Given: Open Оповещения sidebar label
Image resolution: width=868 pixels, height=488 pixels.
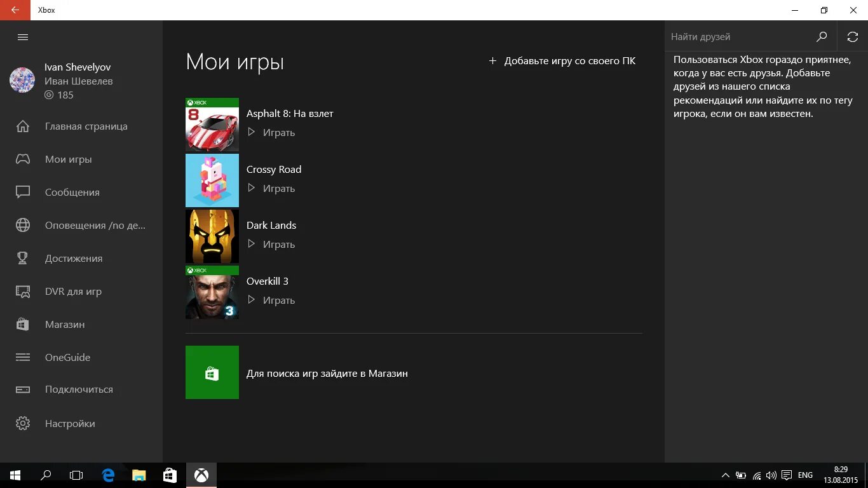Looking at the screenshot, I should pyautogui.click(x=95, y=226).
